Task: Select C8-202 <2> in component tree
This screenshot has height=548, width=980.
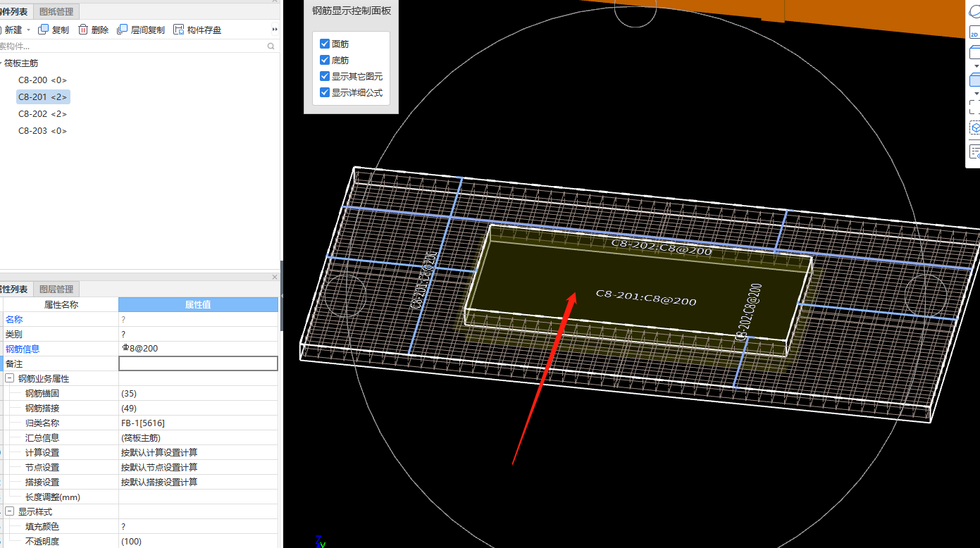Action: click(x=42, y=114)
